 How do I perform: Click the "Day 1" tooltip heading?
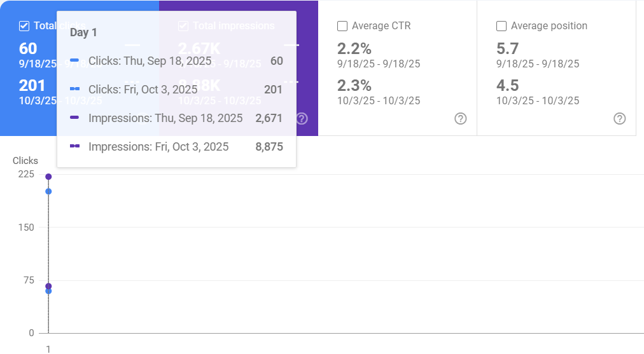[x=83, y=32]
